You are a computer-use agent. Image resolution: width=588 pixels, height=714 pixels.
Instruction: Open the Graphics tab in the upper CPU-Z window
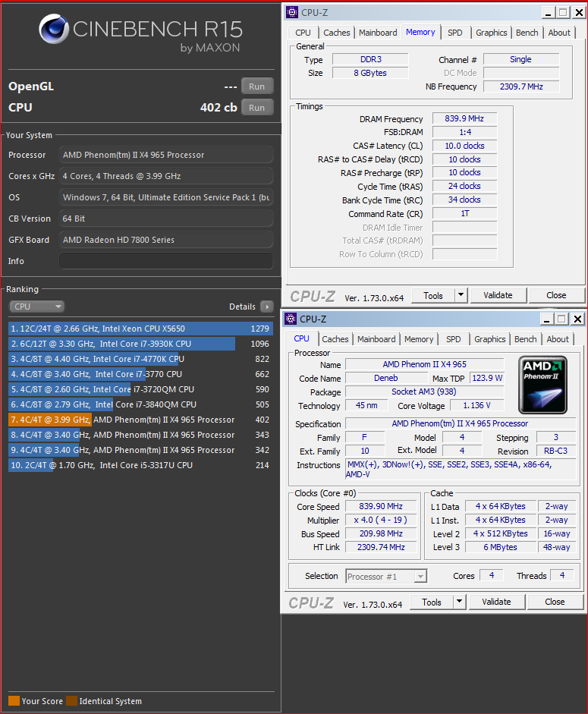tap(491, 33)
